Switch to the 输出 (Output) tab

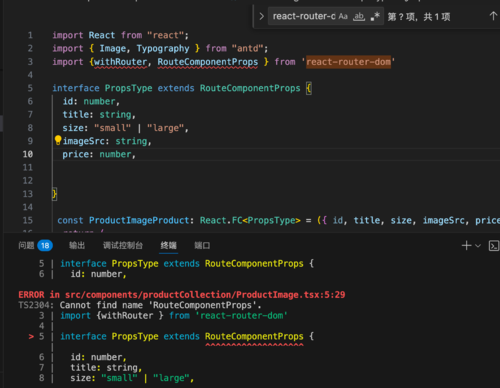pyautogui.click(x=77, y=246)
